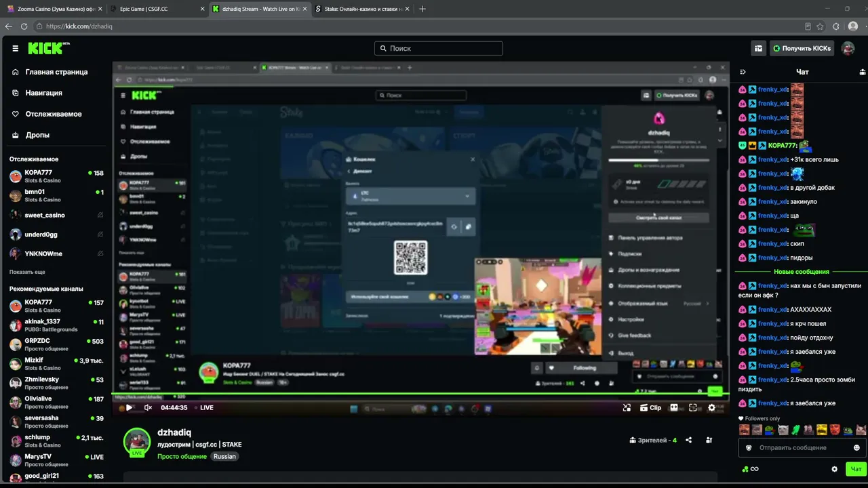
Task: Expand followed list with Показать еще
Action: point(27,272)
